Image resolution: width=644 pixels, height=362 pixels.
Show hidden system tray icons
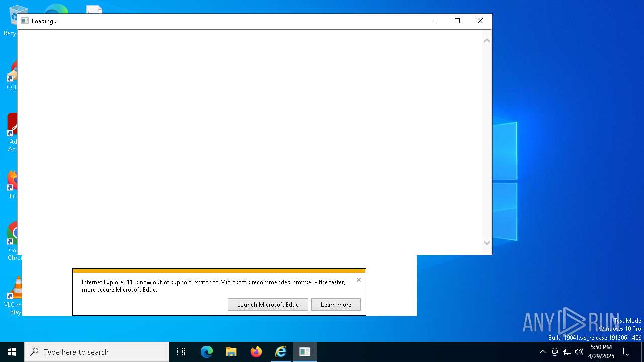tap(542, 352)
